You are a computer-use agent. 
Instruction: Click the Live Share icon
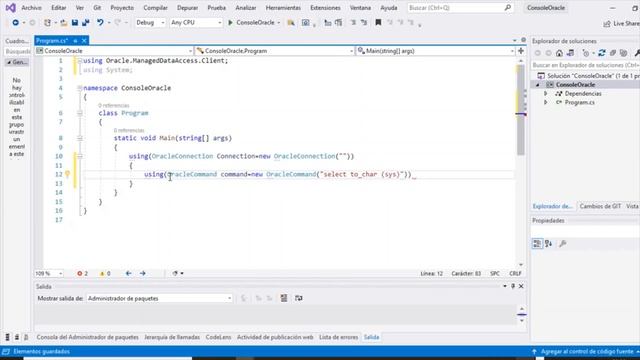tap(607, 24)
